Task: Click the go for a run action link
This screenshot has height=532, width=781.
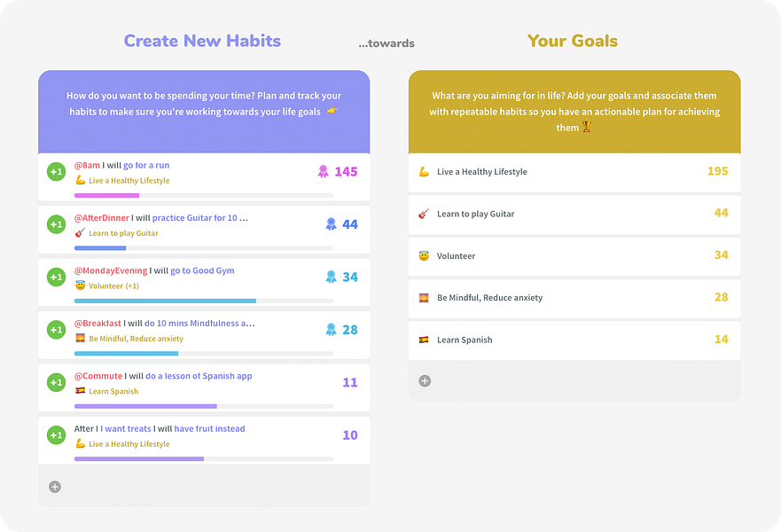Action: tap(146, 166)
